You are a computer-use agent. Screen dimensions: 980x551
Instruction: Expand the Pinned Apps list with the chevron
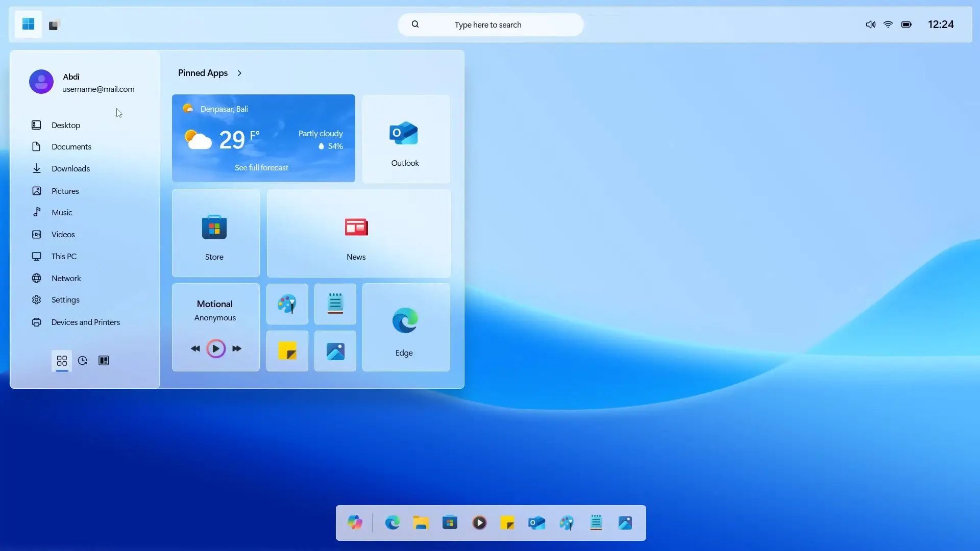click(x=239, y=73)
